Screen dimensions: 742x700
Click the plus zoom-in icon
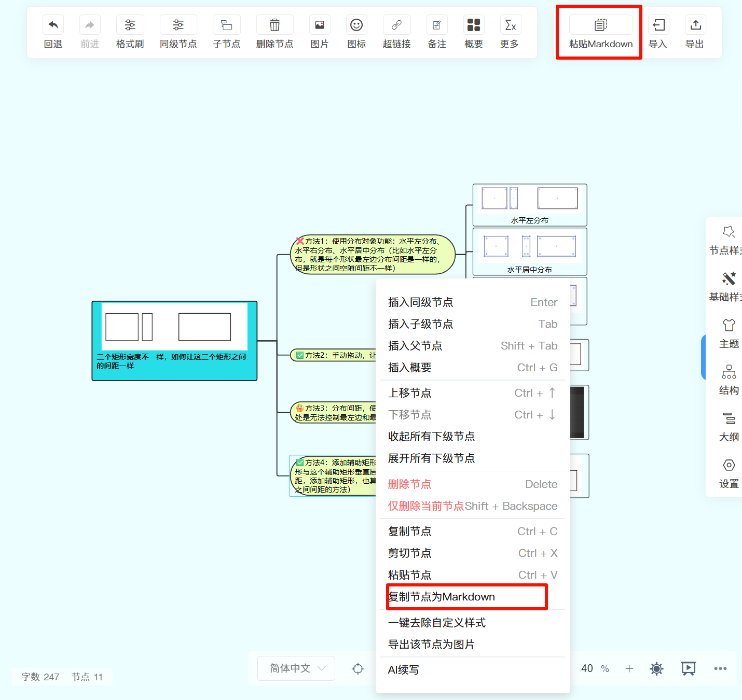[629, 668]
